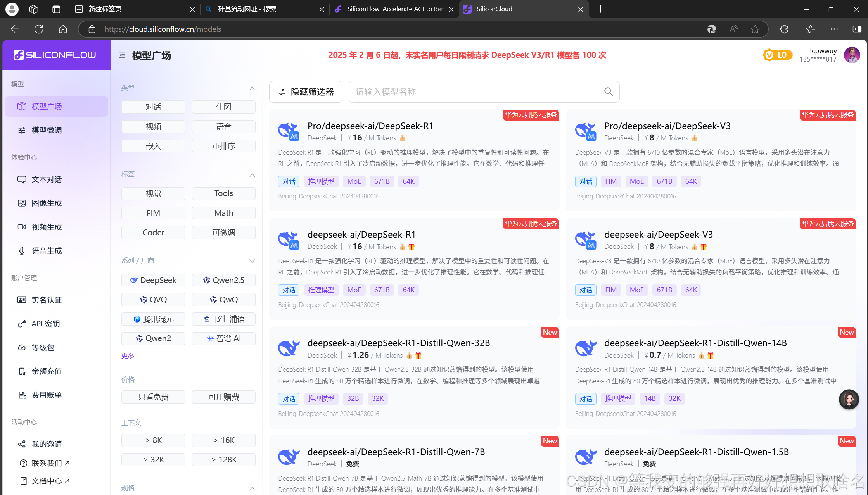
Task: Expand the 系列/厂商 section chevron
Action: click(x=252, y=261)
